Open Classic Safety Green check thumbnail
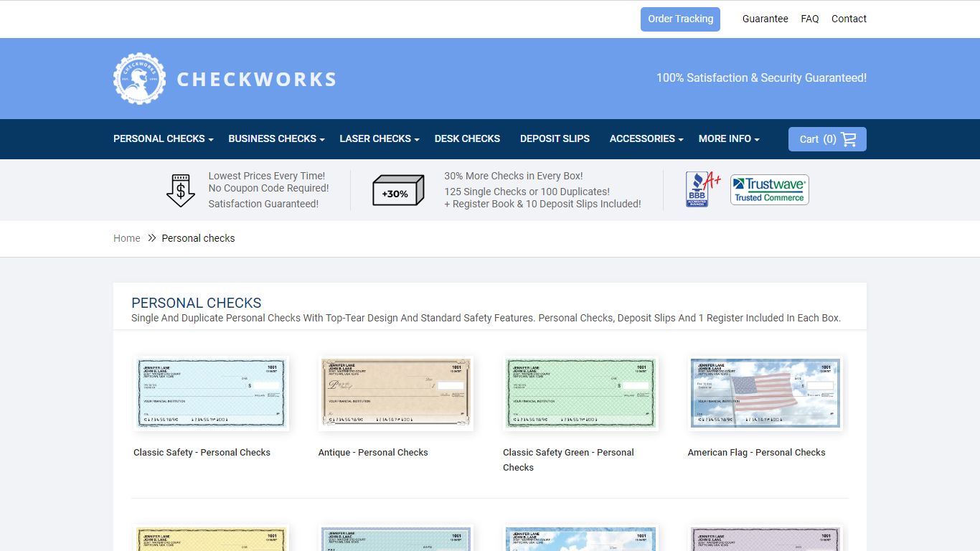 [x=580, y=393]
